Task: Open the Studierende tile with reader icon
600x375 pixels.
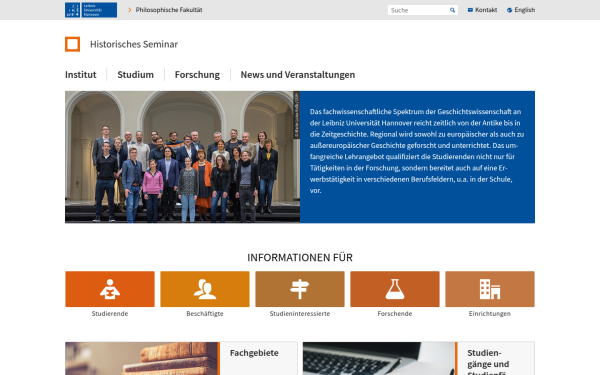Action: 110,289
